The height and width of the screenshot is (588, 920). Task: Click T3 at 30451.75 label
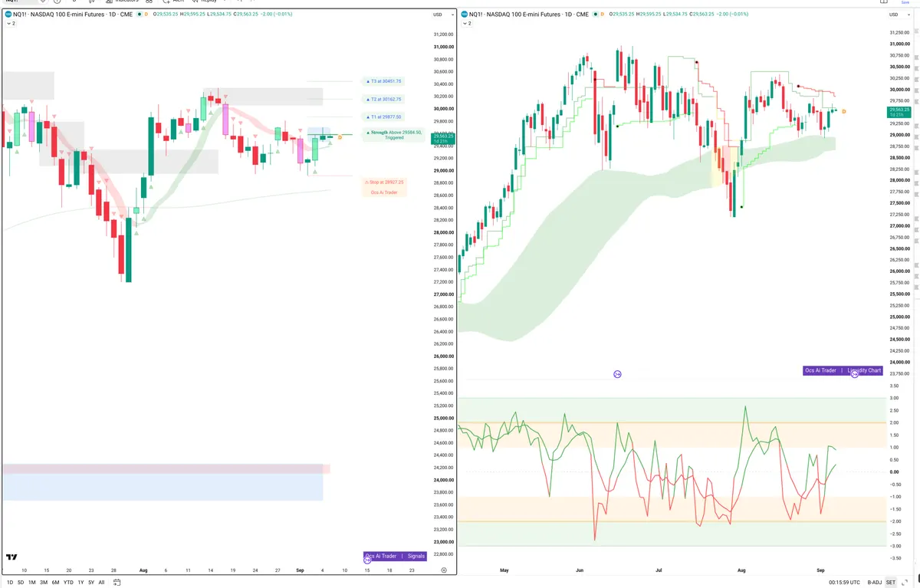pos(384,81)
